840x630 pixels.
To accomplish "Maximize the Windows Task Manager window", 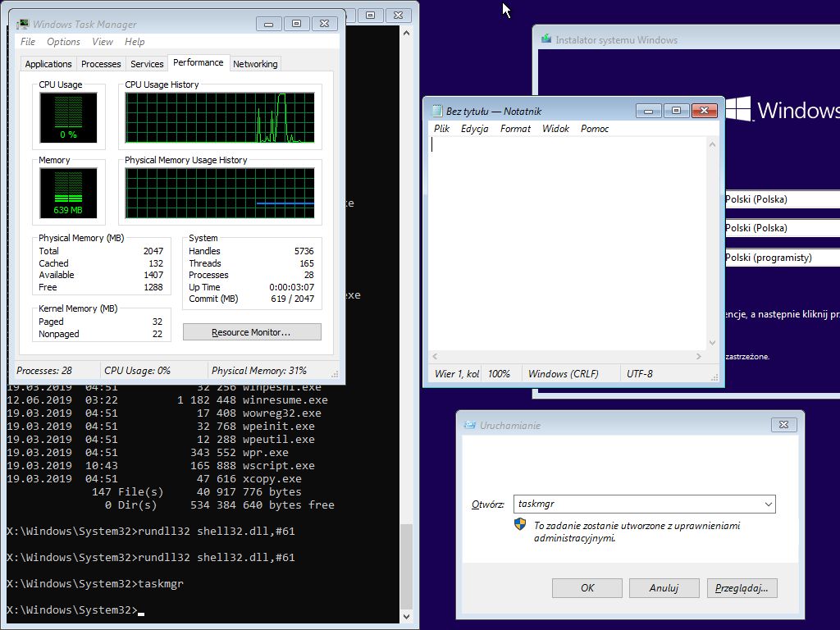I will pos(296,24).
